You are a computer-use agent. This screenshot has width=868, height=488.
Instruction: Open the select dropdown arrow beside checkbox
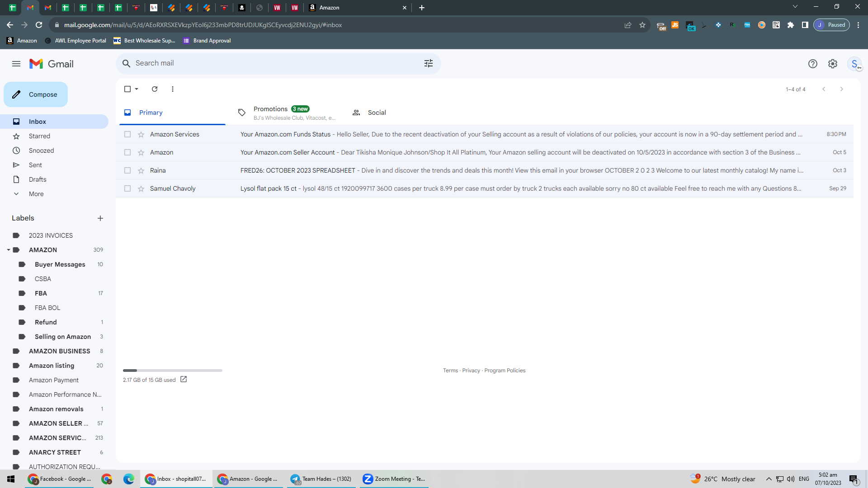(x=137, y=89)
